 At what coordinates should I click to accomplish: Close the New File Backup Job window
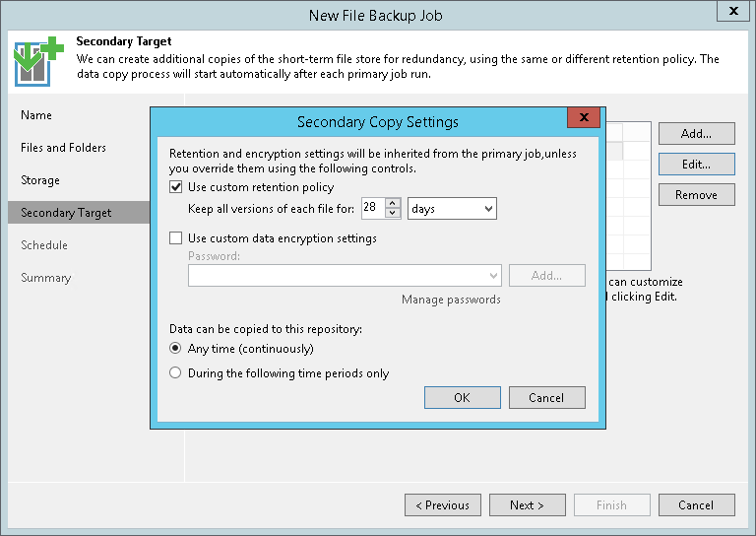click(x=731, y=12)
